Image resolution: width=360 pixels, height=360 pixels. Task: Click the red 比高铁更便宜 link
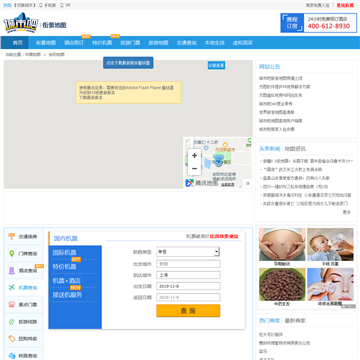[x=224, y=236]
